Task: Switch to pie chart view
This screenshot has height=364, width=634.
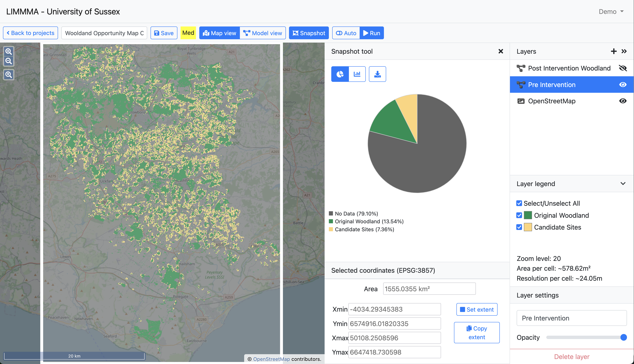Action: (x=340, y=74)
